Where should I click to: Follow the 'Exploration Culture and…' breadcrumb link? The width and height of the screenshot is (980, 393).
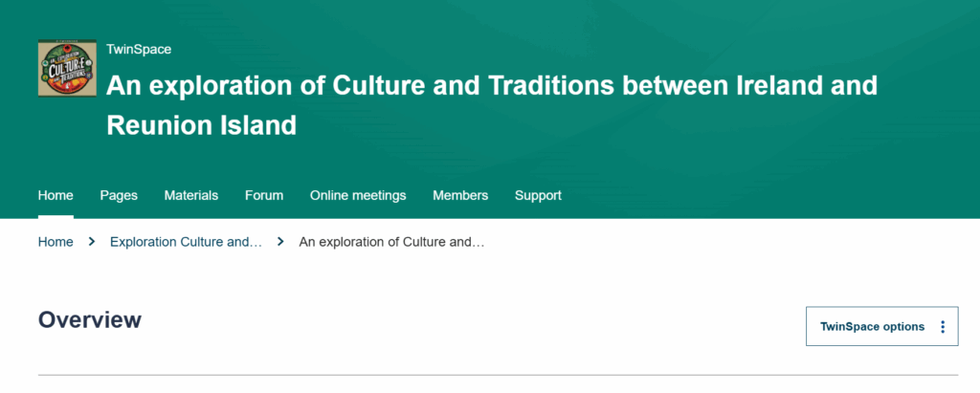click(x=186, y=242)
